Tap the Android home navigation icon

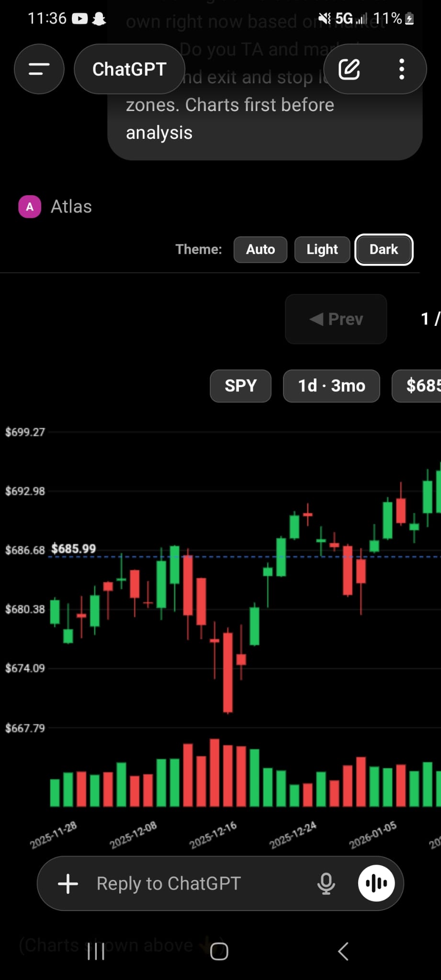pyautogui.click(x=219, y=951)
